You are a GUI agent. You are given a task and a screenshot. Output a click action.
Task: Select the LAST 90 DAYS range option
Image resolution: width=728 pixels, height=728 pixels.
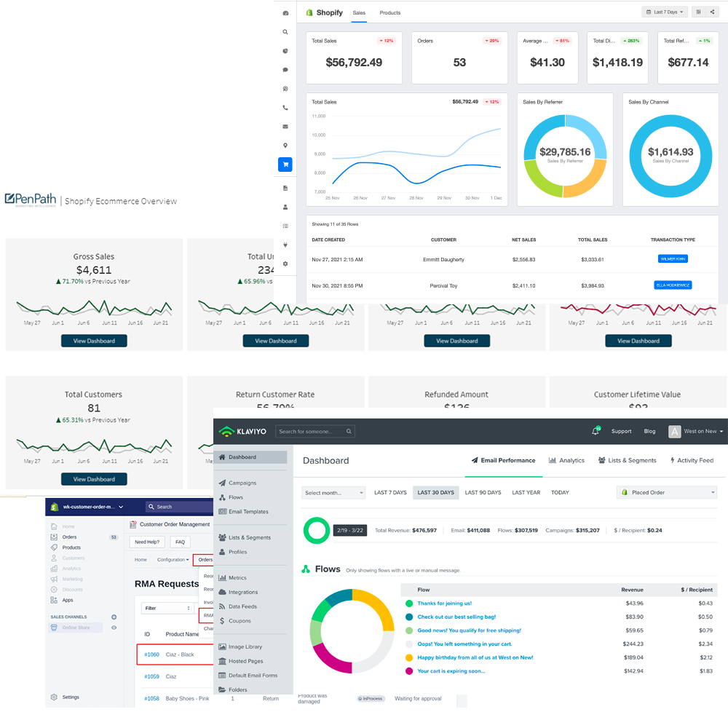click(483, 493)
